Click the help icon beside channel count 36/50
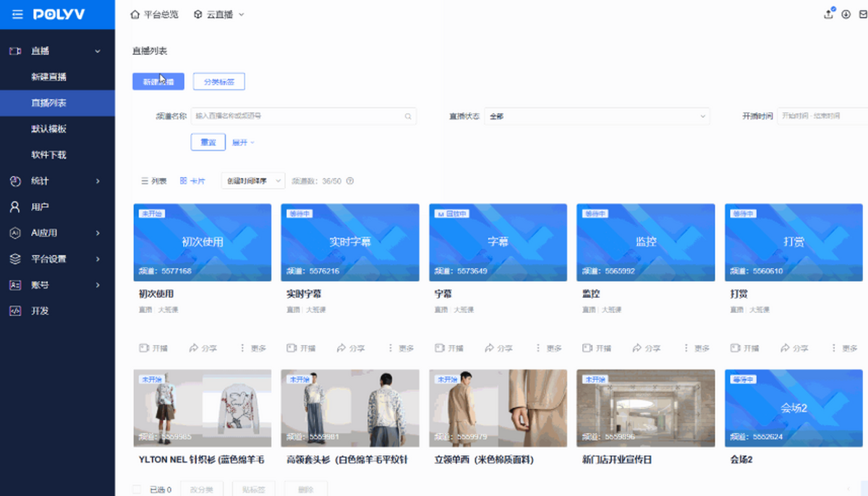The image size is (868, 496). click(x=350, y=181)
